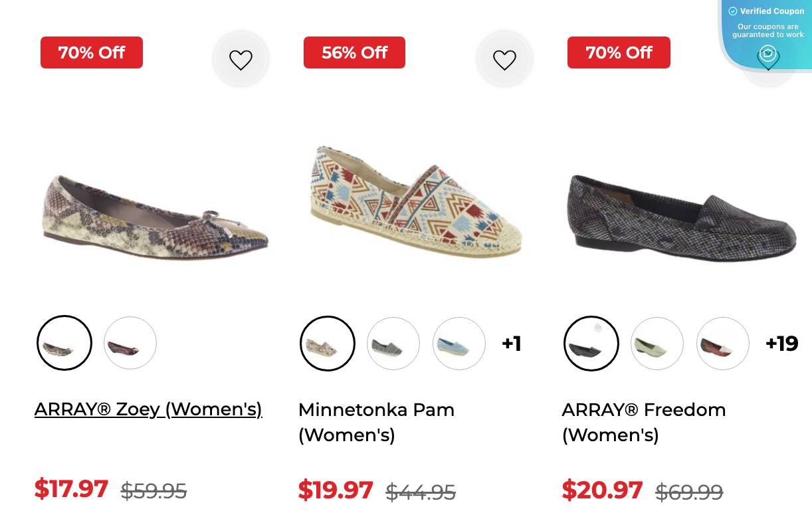Select the red swatch for ARRAY Freedom
812x513 pixels.
click(722, 344)
